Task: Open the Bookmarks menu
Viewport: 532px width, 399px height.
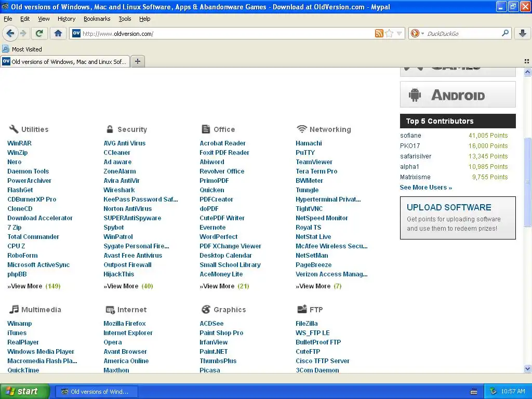Action: (97, 19)
